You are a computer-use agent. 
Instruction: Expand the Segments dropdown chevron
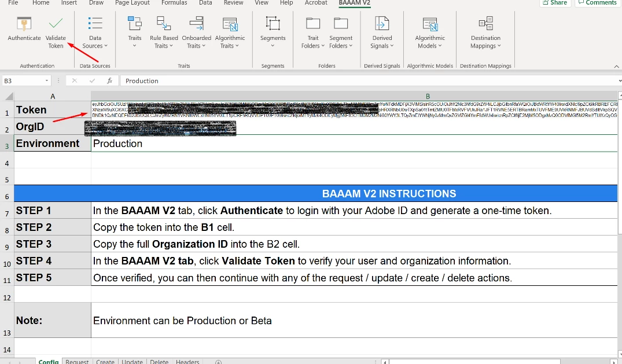273,46
